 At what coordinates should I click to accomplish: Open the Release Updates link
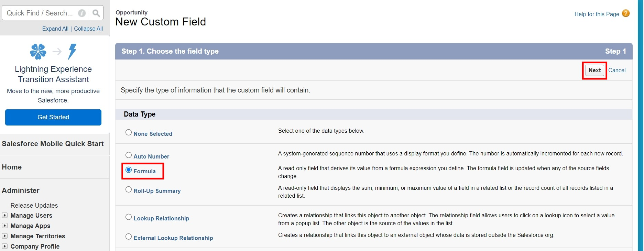34,205
